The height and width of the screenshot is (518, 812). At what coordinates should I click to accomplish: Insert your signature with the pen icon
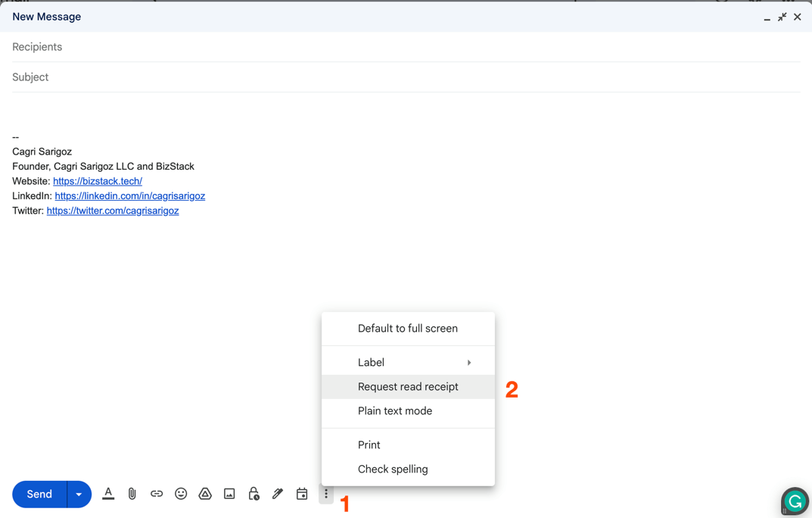coord(278,494)
